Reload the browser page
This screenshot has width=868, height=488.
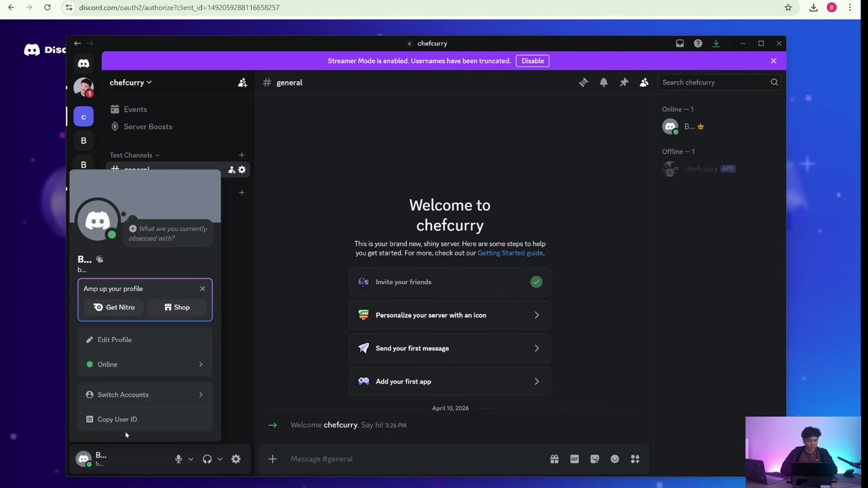coord(47,7)
